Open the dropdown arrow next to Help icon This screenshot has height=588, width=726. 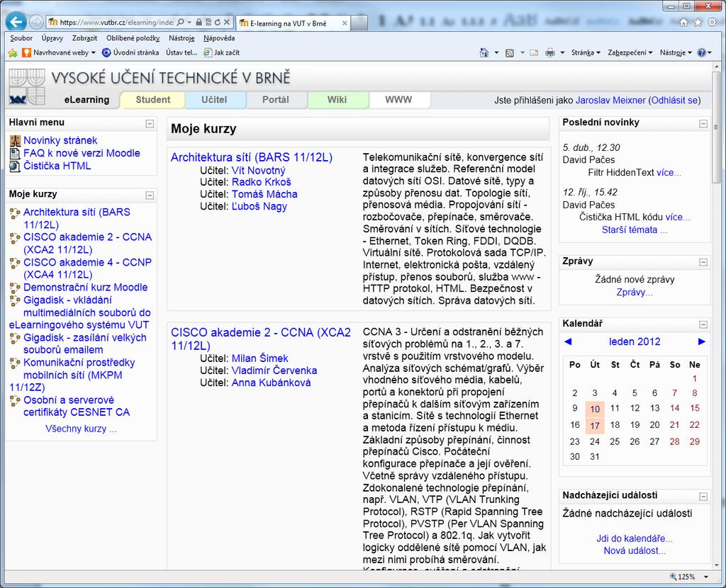coord(710,52)
